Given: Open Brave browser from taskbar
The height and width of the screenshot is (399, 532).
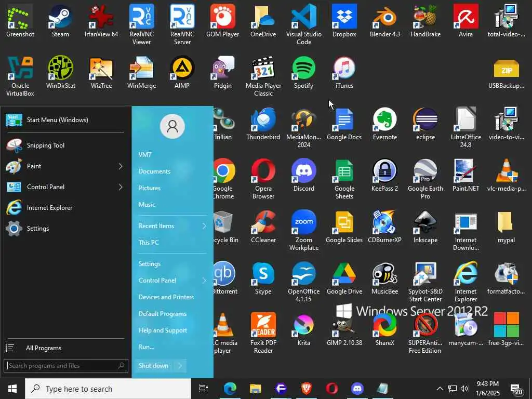Looking at the screenshot, I should (x=307, y=389).
